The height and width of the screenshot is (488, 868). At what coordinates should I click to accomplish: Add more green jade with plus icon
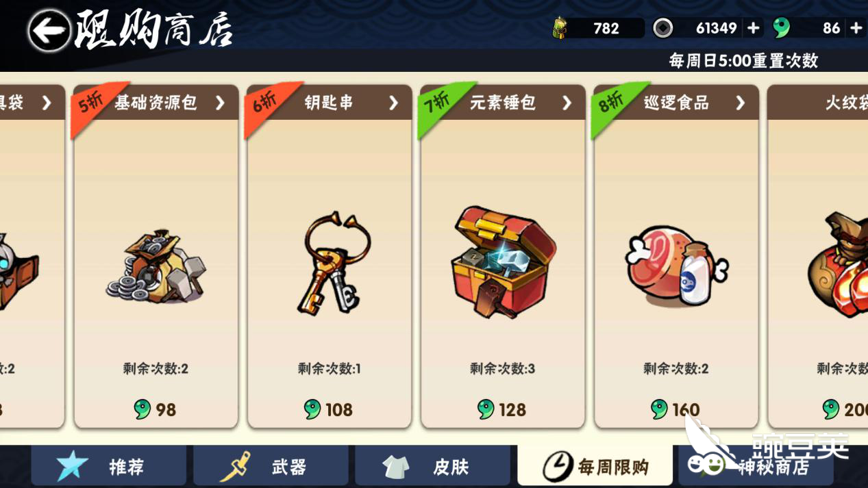coord(856,28)
